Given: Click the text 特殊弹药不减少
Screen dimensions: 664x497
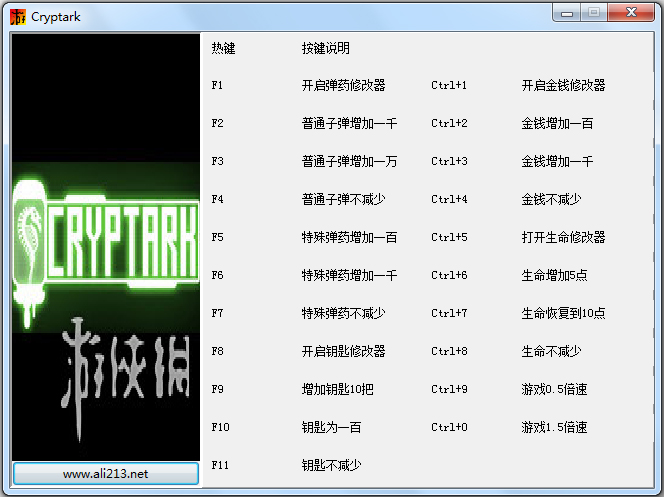Looking at the screenshot, I should coord(343,313).
